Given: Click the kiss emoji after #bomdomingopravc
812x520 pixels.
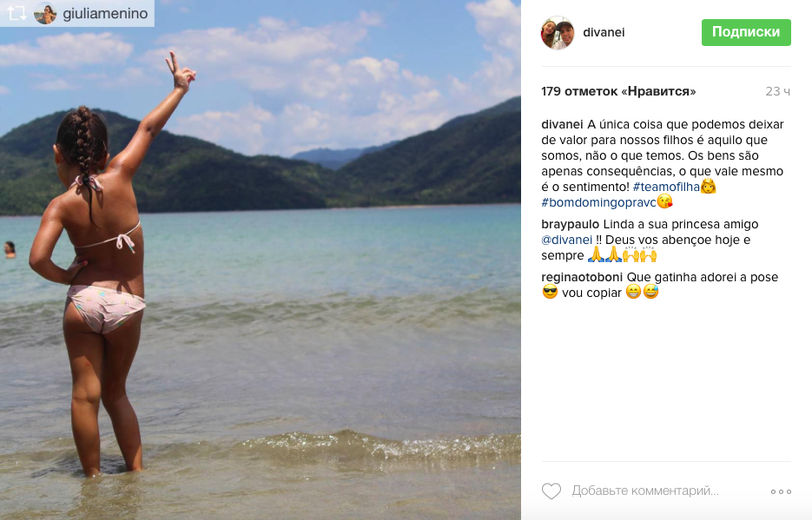Looking at the screenshot, I should (x=665, y=201).
